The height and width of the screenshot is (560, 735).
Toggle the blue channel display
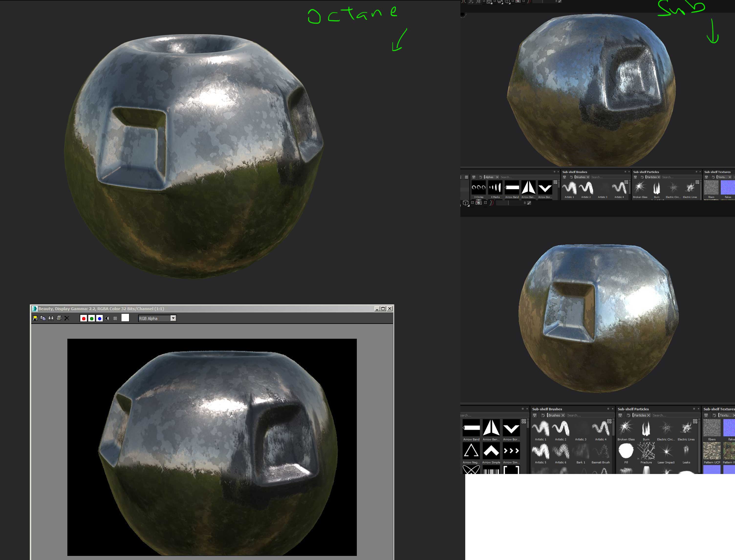coord(99,318)
